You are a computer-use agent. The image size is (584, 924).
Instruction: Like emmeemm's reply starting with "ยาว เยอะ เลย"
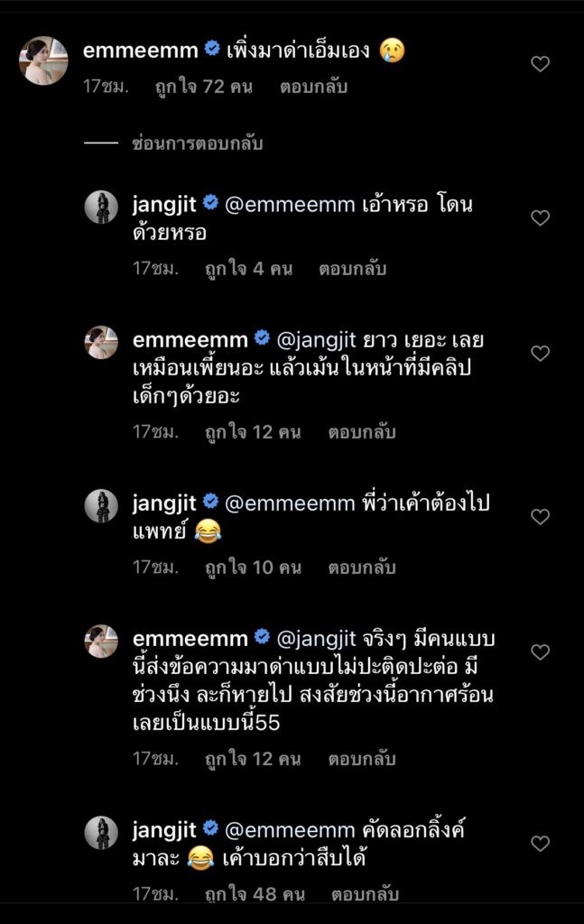[x=540, y=354]
